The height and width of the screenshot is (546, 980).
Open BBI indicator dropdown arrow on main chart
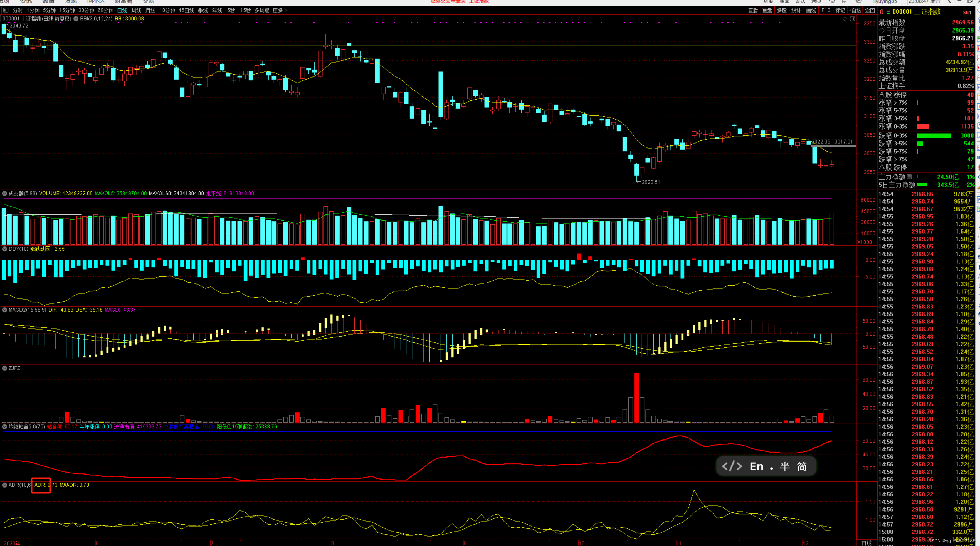76,19
